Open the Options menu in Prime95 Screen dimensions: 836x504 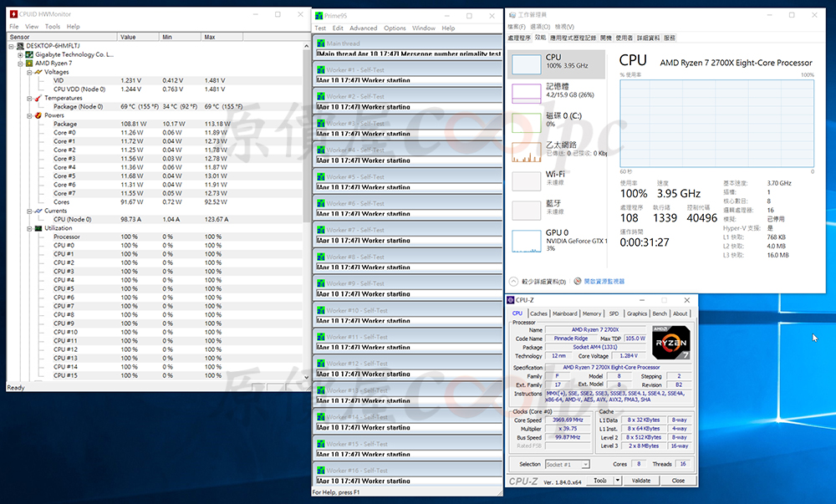[395, 28]
